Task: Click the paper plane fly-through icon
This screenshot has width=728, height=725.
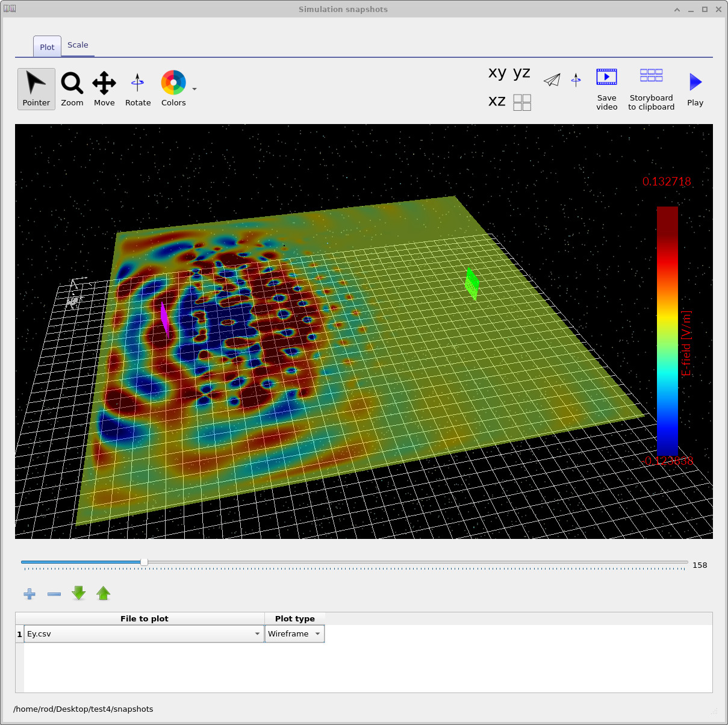Action: [x=552, y=79]
